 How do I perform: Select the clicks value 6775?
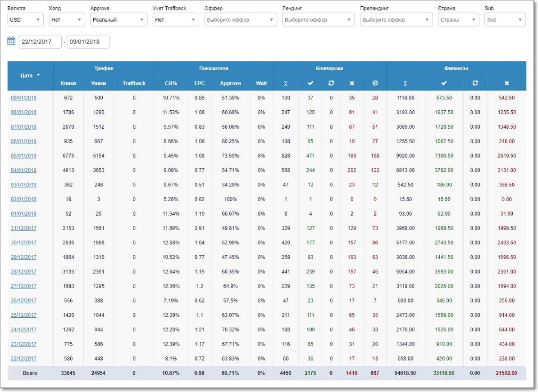point(68,156)
